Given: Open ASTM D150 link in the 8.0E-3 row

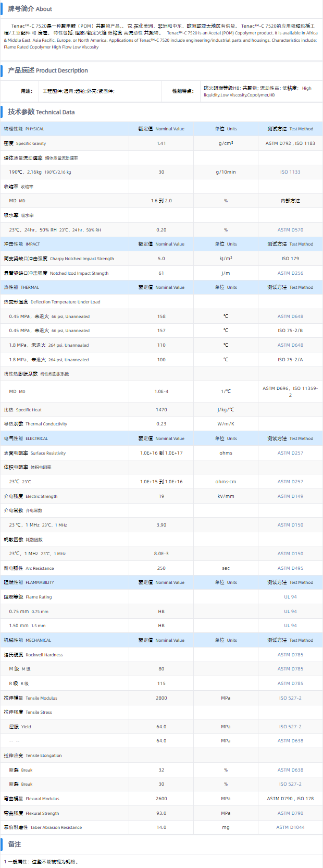Looking at the screenshot, I should 290,554.
